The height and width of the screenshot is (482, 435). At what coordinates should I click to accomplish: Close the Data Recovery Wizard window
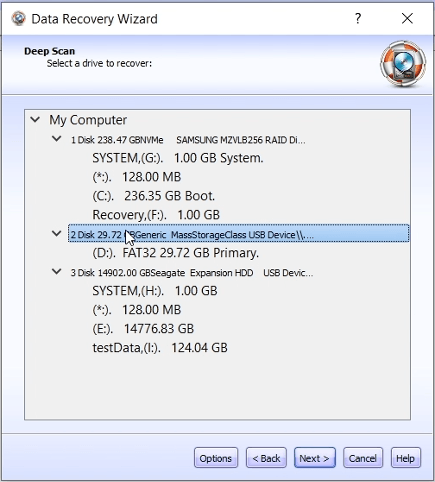tap(407, 18)
